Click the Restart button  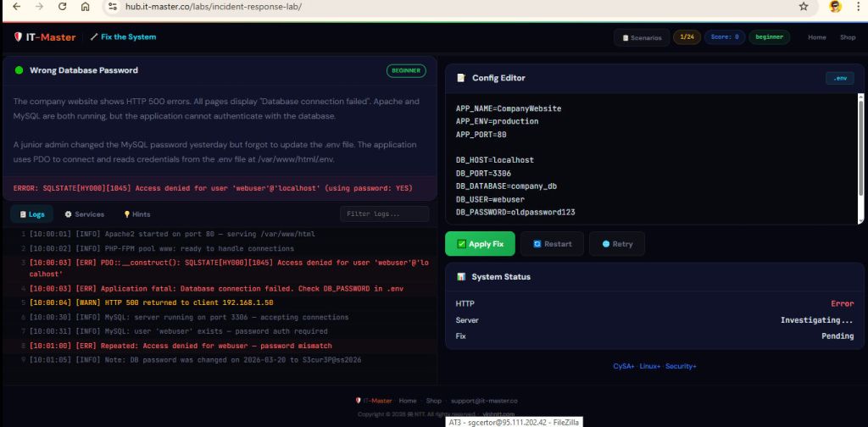[x=552, y=244]
